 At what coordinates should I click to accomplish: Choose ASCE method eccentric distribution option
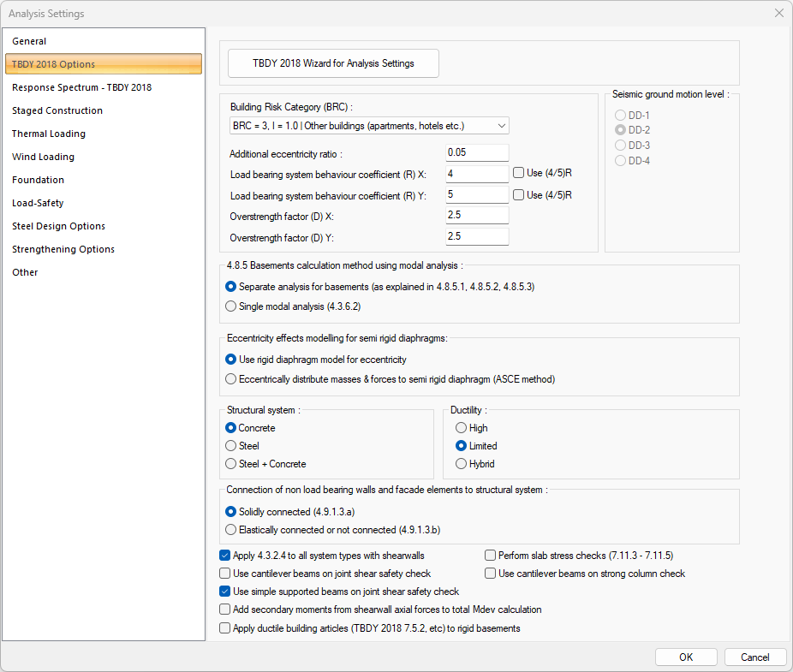coord(230,378)
